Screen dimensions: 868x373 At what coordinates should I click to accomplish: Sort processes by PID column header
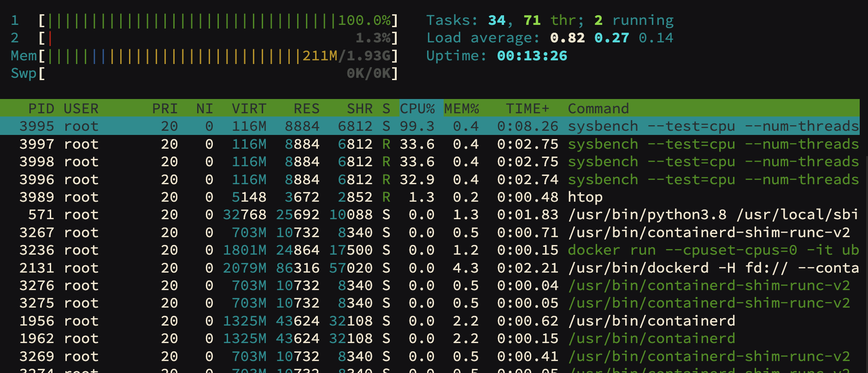pyautogui.click(x=41, y=109)
